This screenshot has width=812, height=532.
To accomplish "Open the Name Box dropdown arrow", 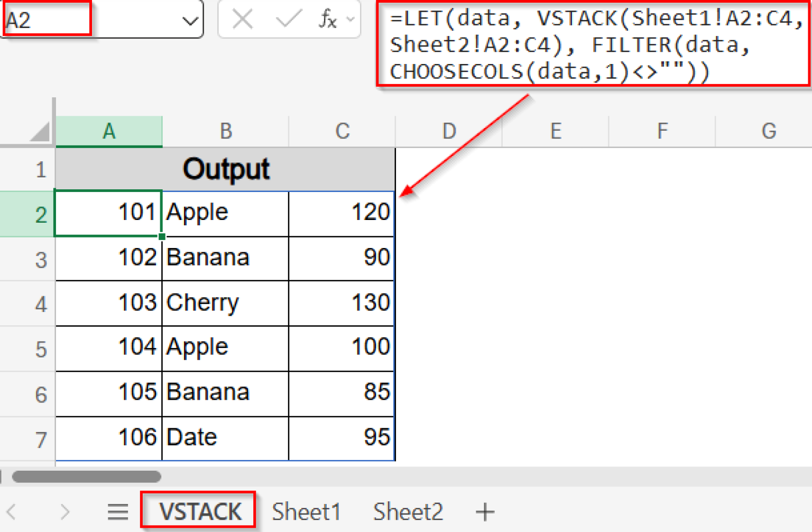I will (190, 20).
